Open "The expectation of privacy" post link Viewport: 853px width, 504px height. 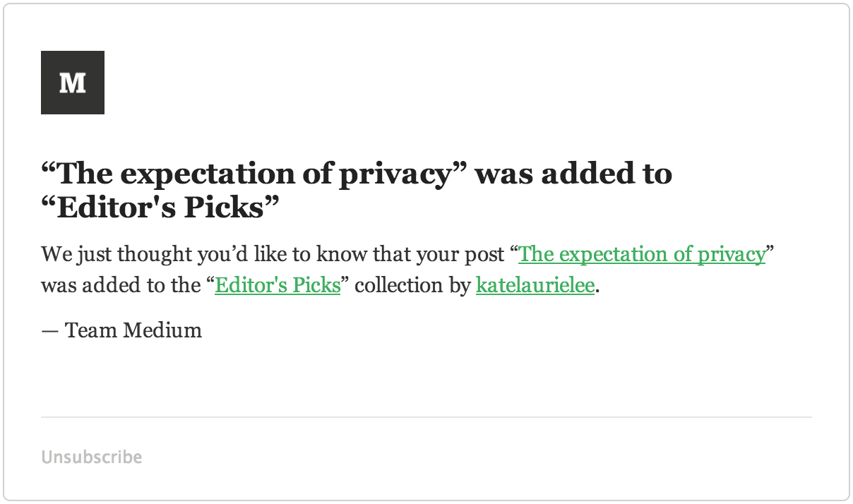pos(641,254)
